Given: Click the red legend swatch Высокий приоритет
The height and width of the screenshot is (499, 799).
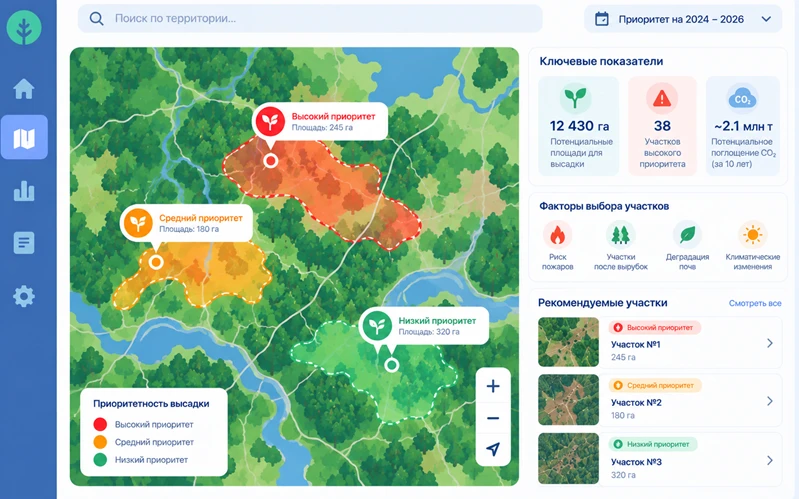Looking at the screenshot, I should coord(100,424).
